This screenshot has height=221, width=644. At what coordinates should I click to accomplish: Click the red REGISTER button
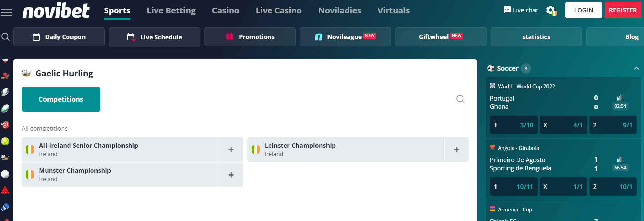click(623, 10)
